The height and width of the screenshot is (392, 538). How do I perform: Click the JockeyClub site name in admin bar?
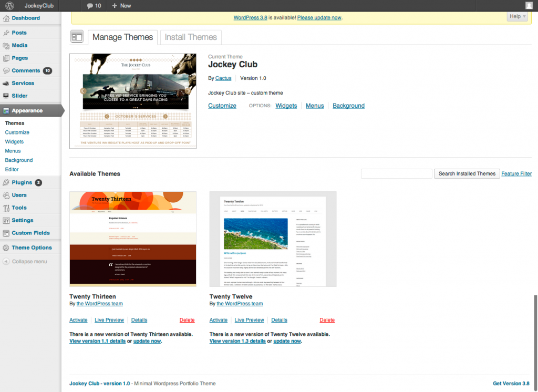(39, 6)
